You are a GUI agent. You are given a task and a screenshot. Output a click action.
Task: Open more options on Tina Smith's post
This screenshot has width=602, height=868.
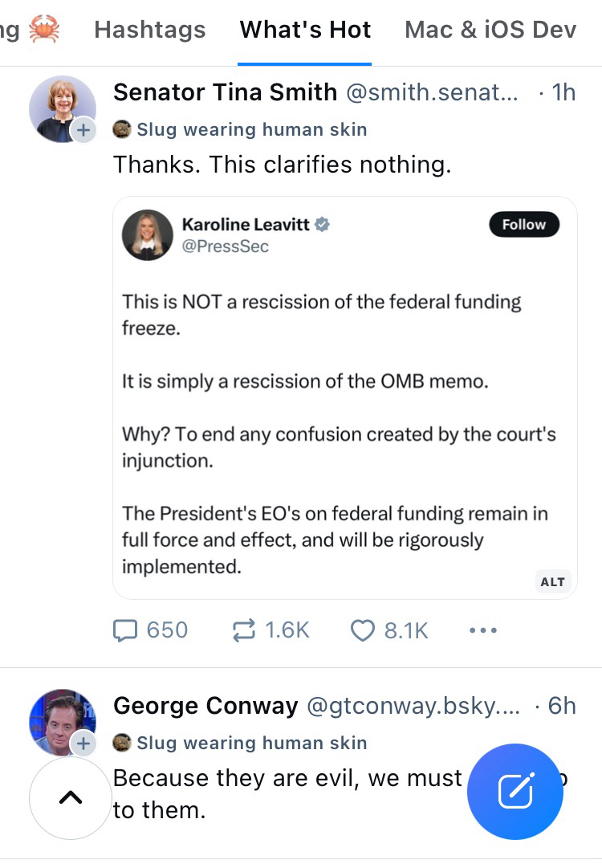(482, 630)
